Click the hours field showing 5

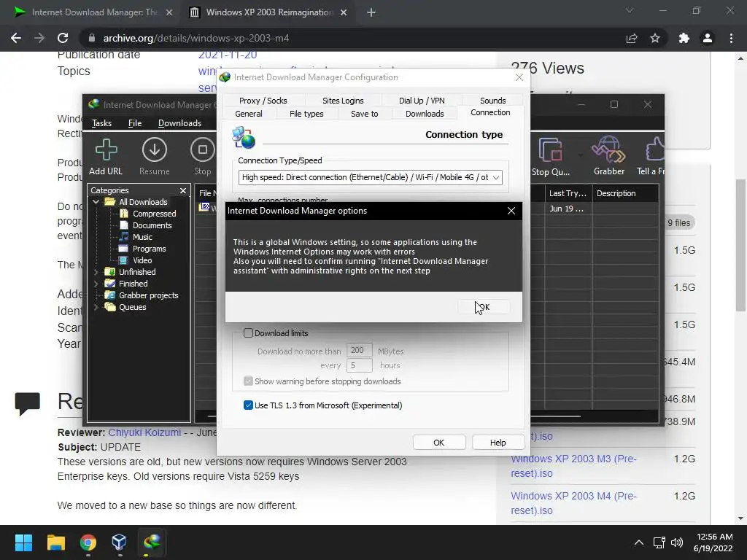[359, 365]
